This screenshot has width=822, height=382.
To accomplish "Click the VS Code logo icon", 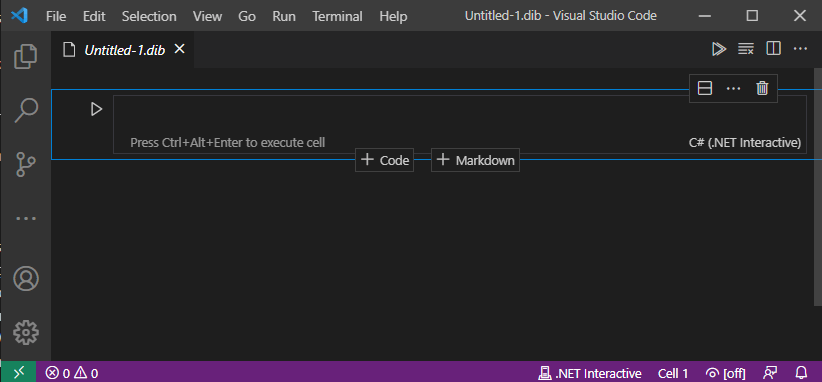I will point(19,16).
